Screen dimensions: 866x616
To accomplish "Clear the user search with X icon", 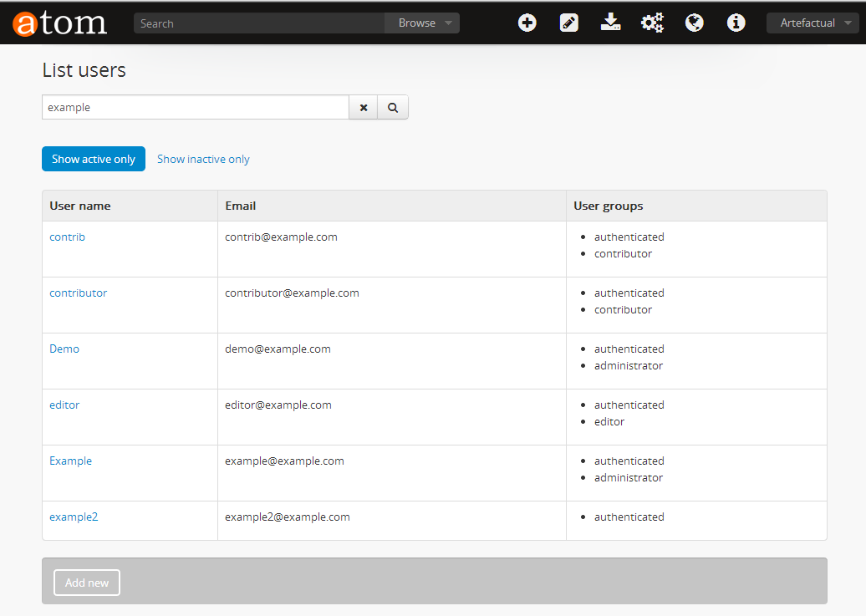I will [364, 108].
